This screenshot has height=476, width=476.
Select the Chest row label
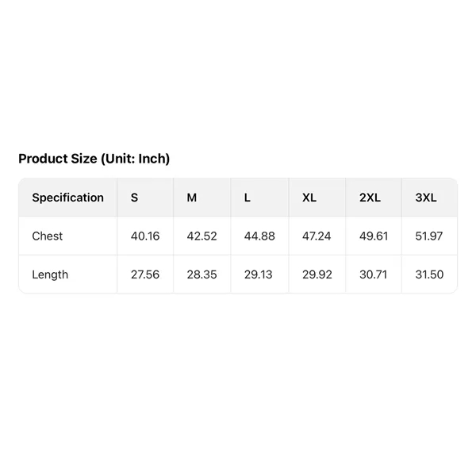[x=47, y=236]
